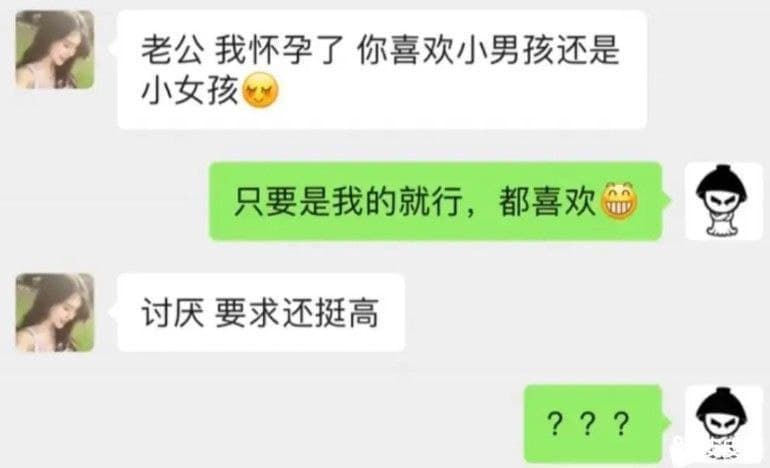The image size is (770, 468).
Task: Tap the woman's avatar next to 讨厌 要求还挺高
Action: [x=55, y=312]
